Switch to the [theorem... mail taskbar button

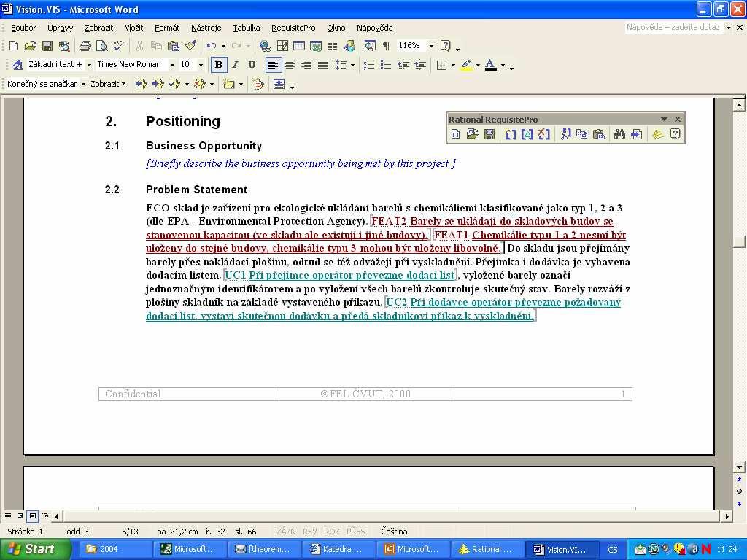[x=264, y=549]
